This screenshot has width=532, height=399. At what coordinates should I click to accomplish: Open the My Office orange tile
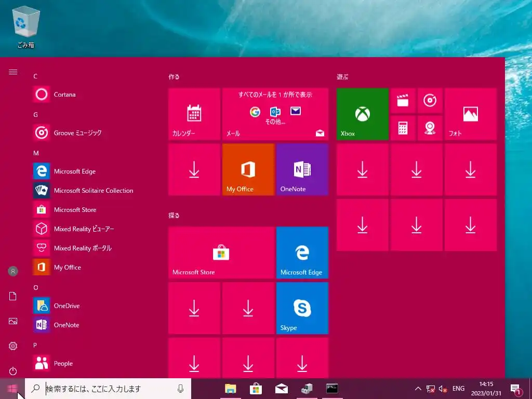click(248, 169)
